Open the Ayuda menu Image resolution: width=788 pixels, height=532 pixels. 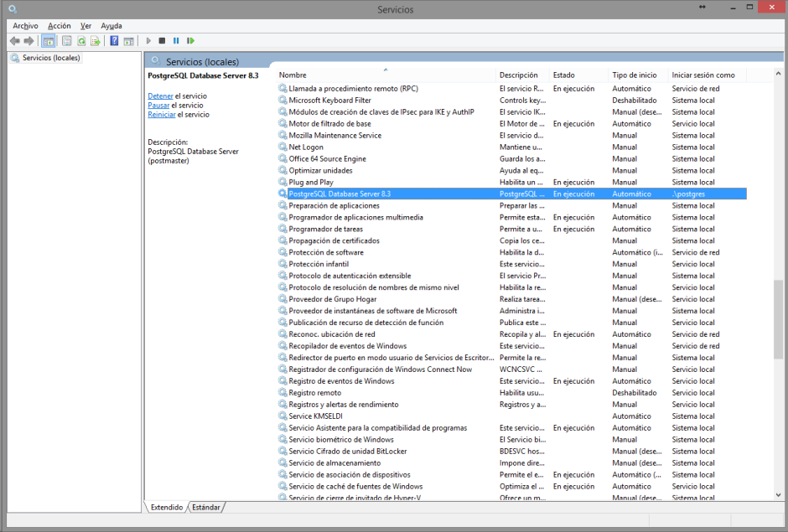(x=111, y=26)
